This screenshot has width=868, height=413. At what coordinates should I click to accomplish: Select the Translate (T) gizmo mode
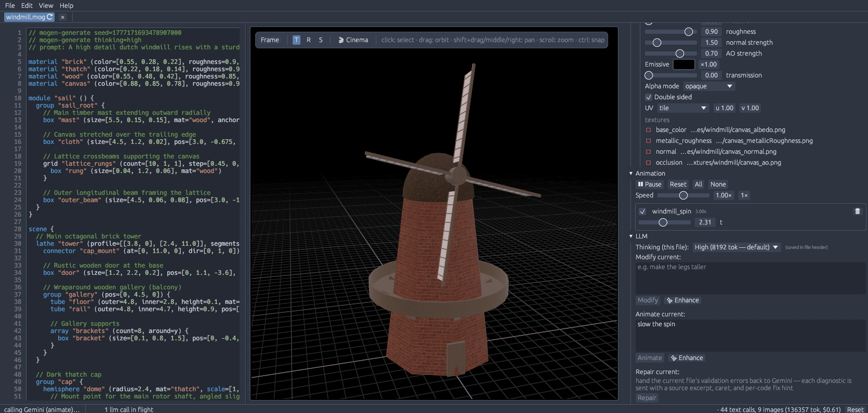[x=296, y=40]
